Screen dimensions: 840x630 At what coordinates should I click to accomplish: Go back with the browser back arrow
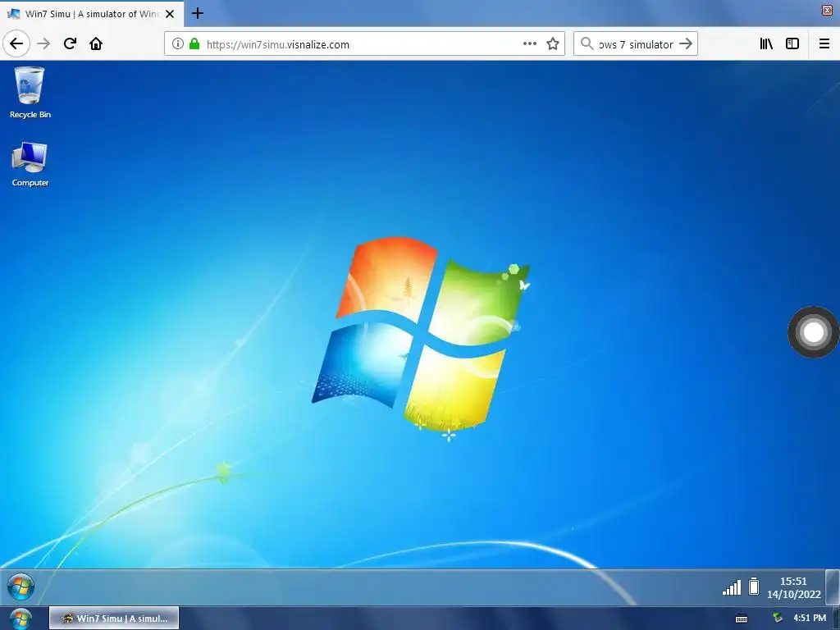pyautogui.click(x=16, y=44)
